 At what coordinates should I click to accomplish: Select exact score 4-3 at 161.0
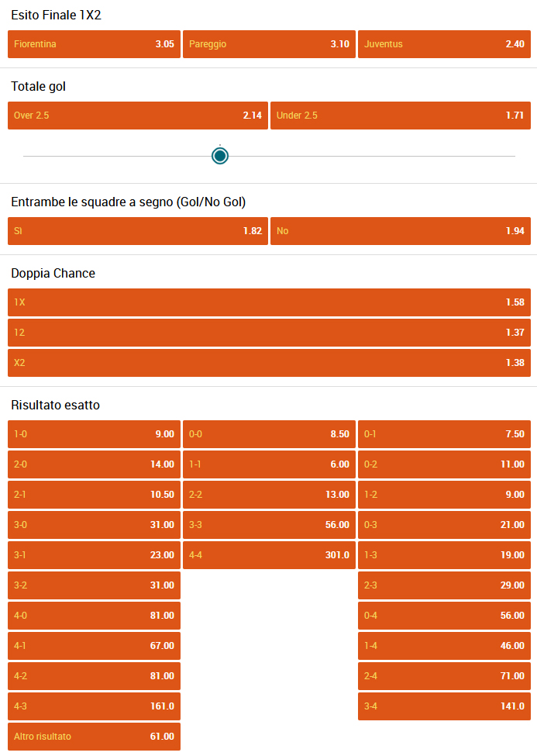94,706
